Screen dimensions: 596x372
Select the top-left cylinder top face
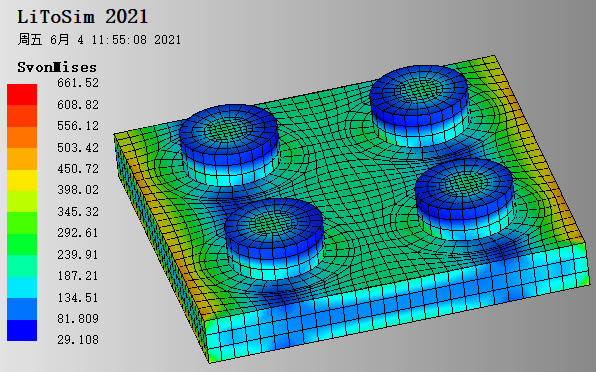point(229,130)
